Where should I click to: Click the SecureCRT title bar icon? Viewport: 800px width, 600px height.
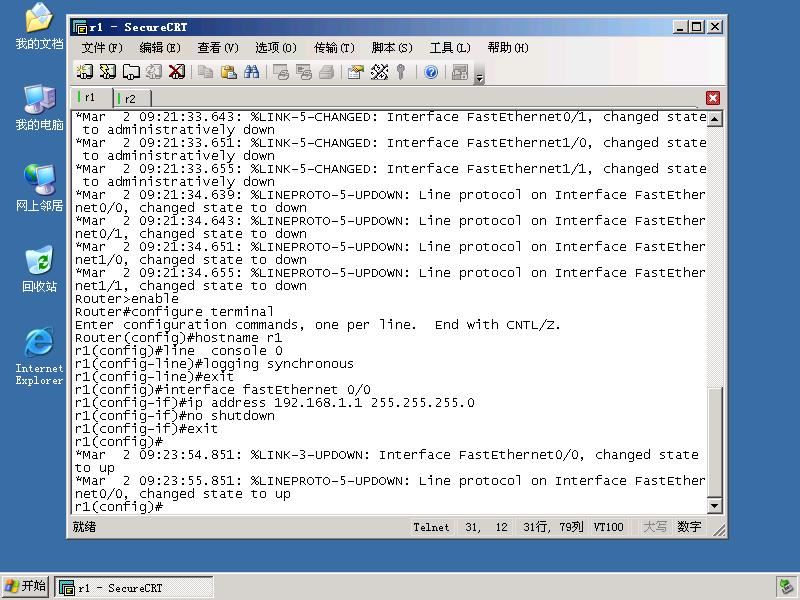80,27
